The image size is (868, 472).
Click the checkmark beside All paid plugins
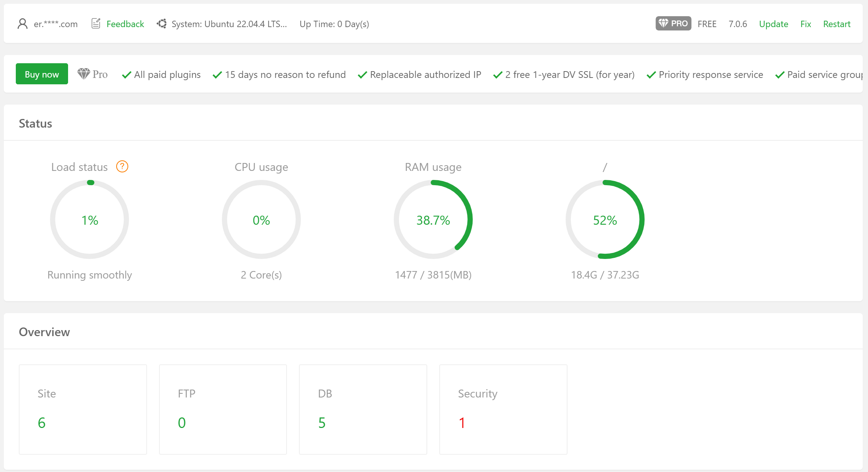[x=126, y=75]
